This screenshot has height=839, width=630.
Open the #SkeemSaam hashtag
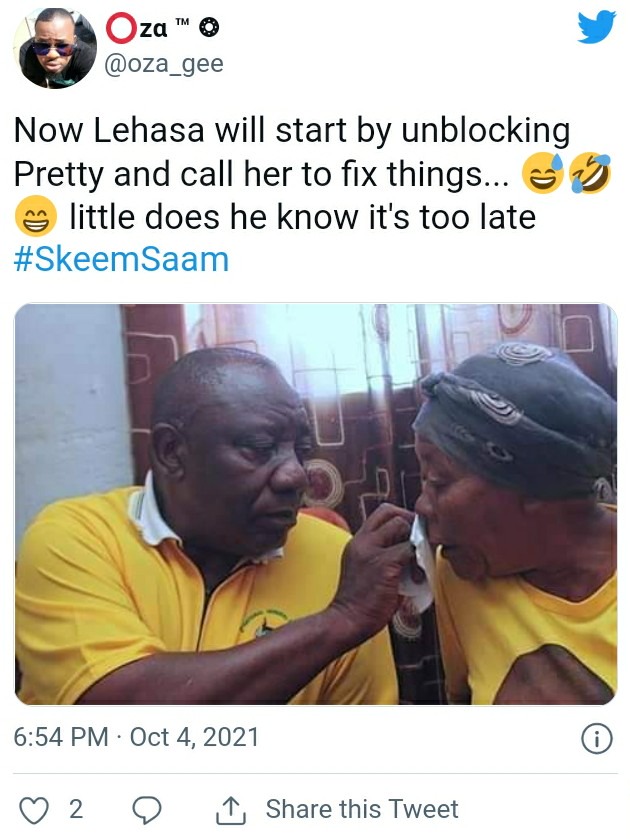point(122,260)
